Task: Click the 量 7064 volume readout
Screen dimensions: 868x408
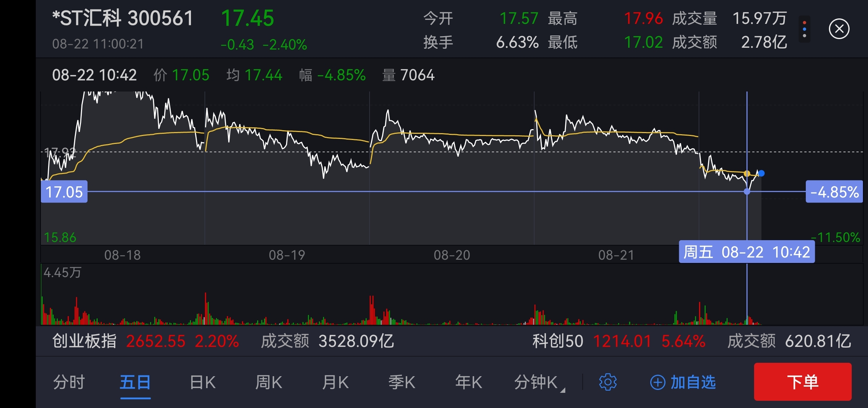Action: click(408, 75)
